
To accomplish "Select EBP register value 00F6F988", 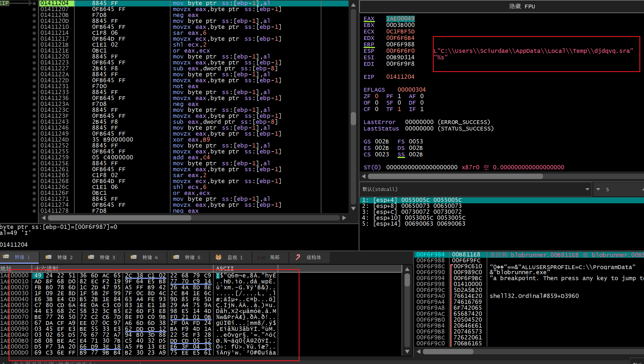I will pos(400,44).
